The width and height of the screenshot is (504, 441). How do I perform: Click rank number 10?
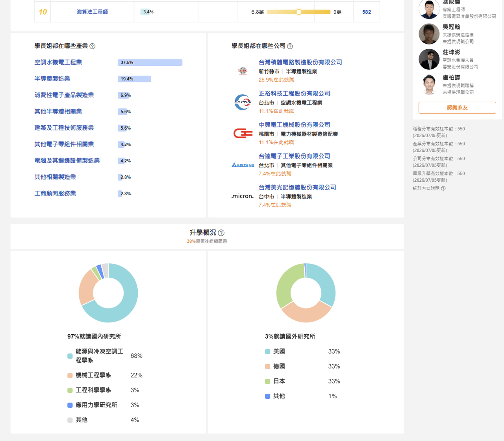click(43, 12)
